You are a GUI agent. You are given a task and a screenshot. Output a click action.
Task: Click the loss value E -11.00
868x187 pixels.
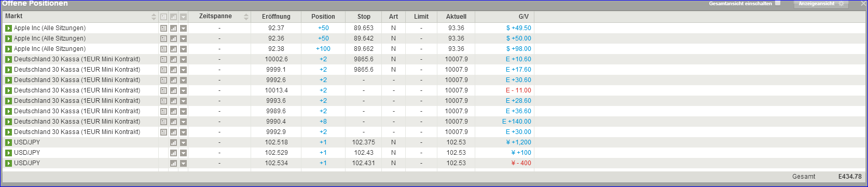518,90
